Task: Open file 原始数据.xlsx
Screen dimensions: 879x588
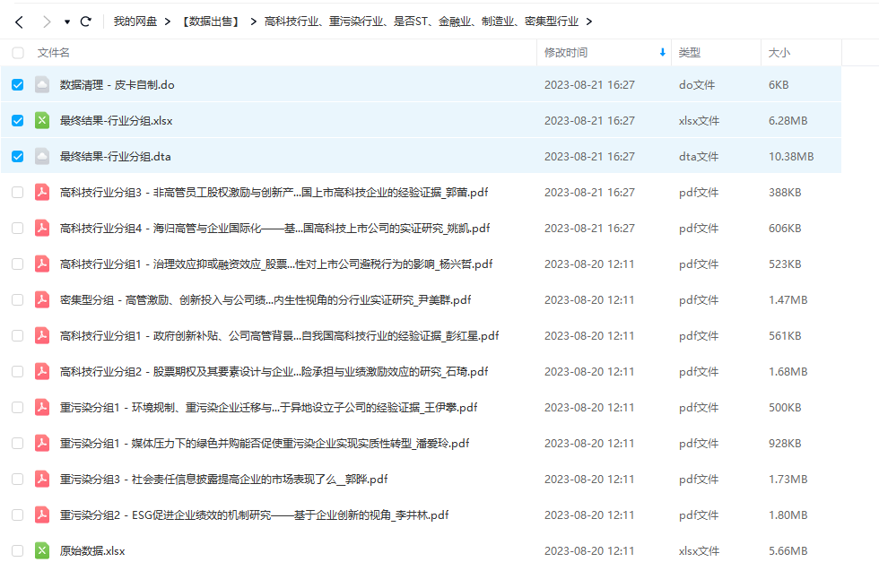Action: [92, 550]
